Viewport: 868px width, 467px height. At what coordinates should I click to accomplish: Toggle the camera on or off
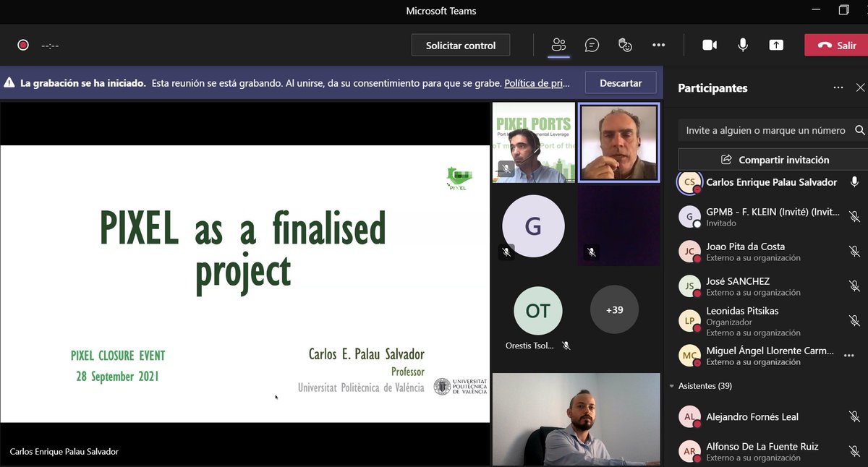coord(710,46)
